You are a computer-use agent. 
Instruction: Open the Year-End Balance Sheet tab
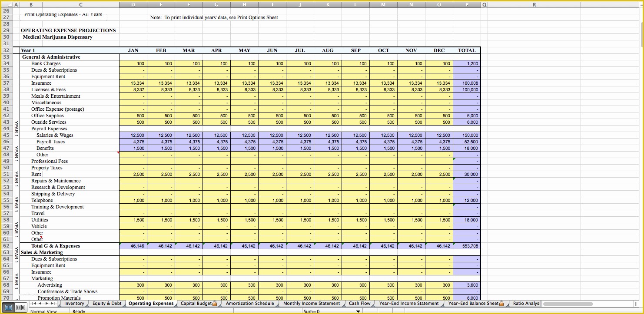tap(476, 304)
